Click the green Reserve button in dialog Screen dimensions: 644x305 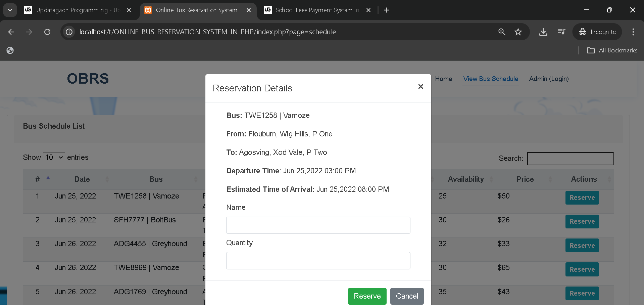(x=367, y=296)
